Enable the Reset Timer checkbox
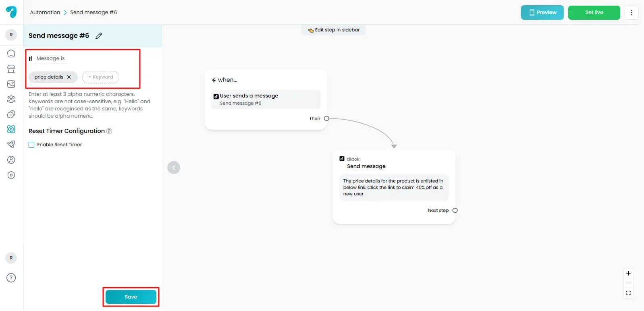Image resolution: width=644 pixels, height=311 pixels. tap(31, 145)
